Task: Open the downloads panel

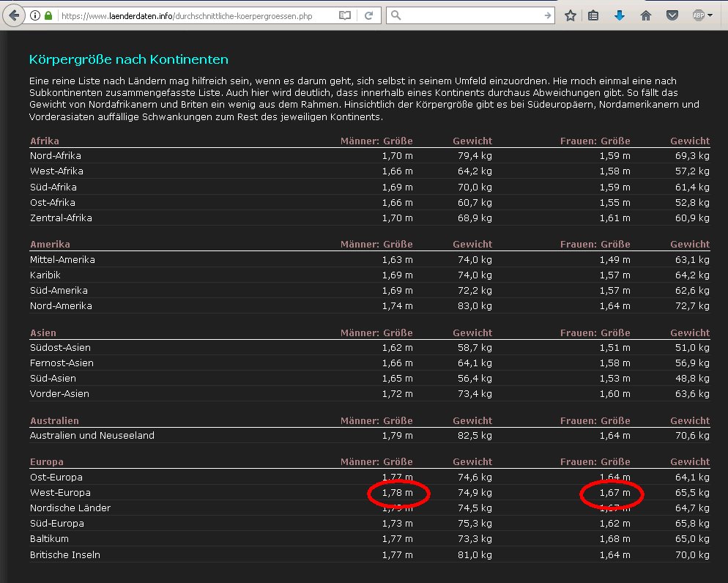Action: coord(620,15)
